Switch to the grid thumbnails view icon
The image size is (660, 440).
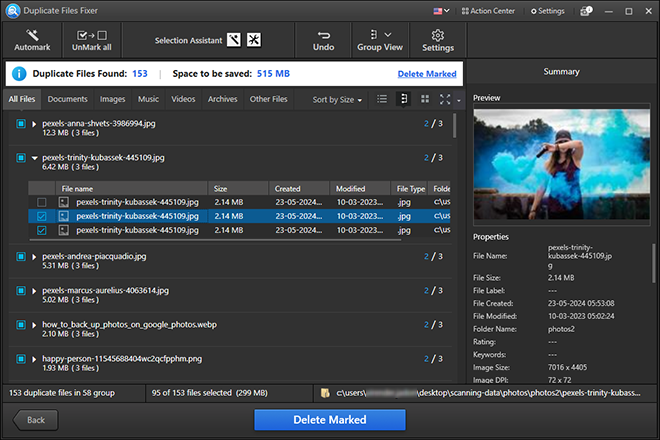coord(424,100)
